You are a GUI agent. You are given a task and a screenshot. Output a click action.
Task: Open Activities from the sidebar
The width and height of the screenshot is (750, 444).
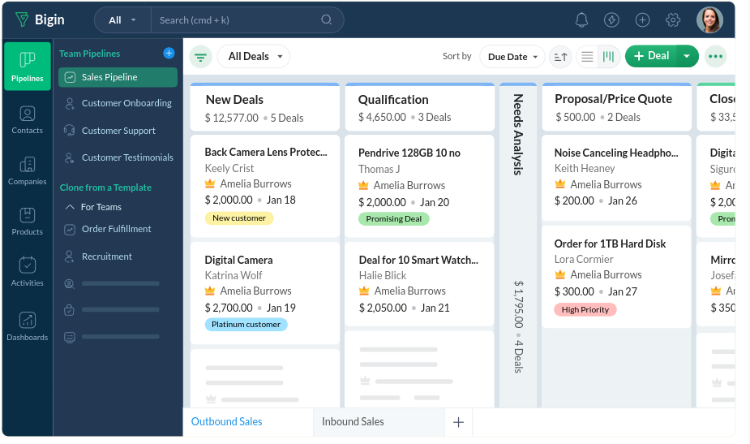pos(27,272)
